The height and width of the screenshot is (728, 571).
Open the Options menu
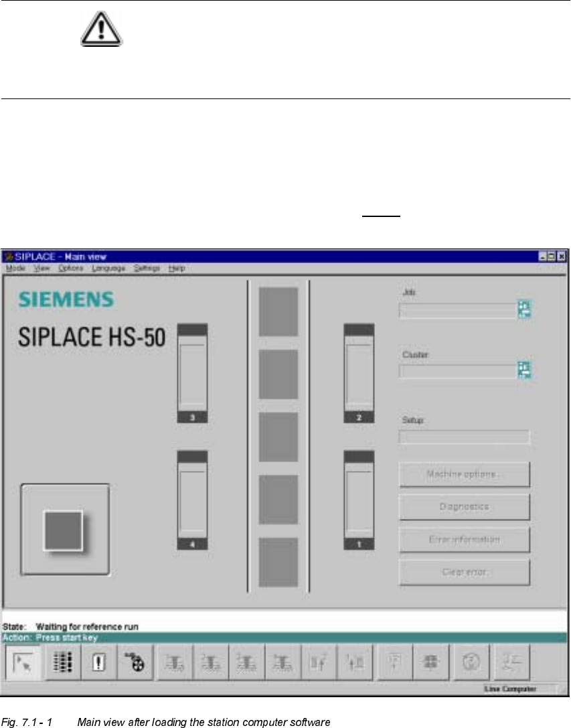click(x=70, y=269)
